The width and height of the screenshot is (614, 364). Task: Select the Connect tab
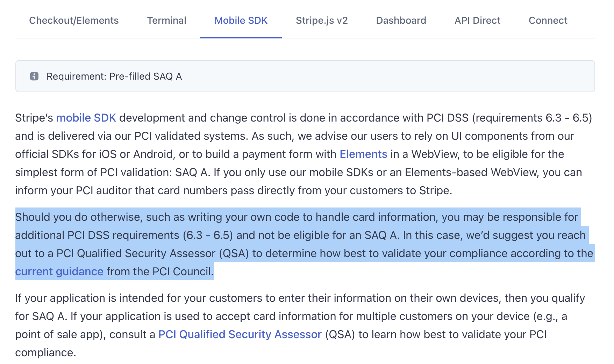[x=548, y=20]
